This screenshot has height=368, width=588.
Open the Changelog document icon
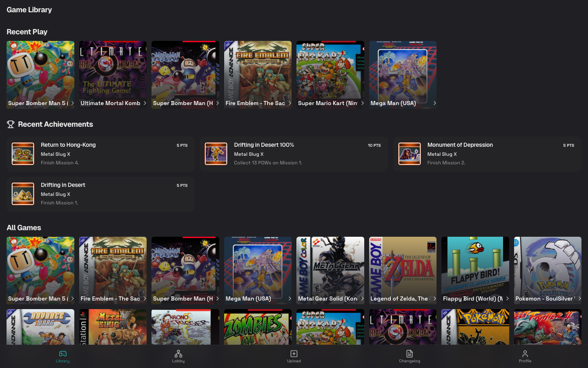pos(409,354)
